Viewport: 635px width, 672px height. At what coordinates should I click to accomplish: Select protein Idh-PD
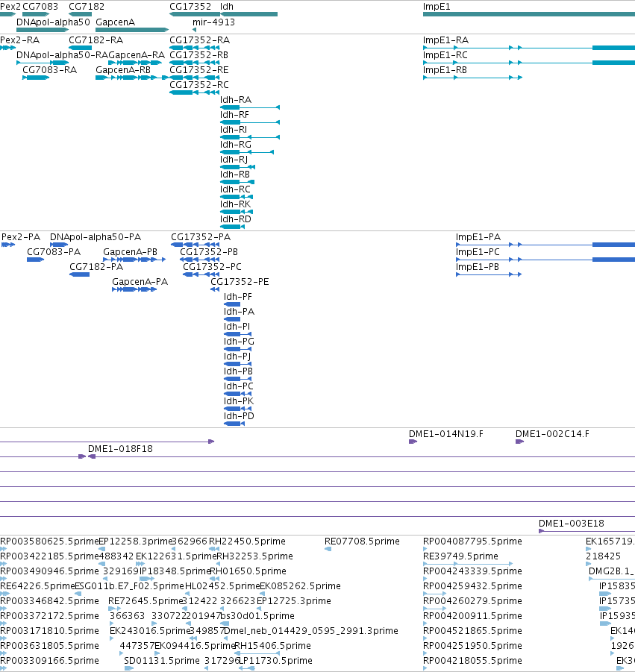click(x=239, y=416)
